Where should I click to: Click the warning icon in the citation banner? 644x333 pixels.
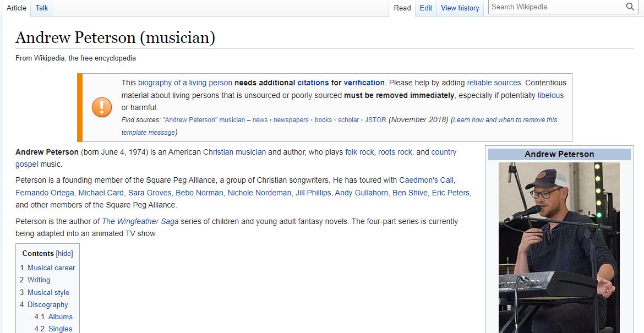point(101,108)
